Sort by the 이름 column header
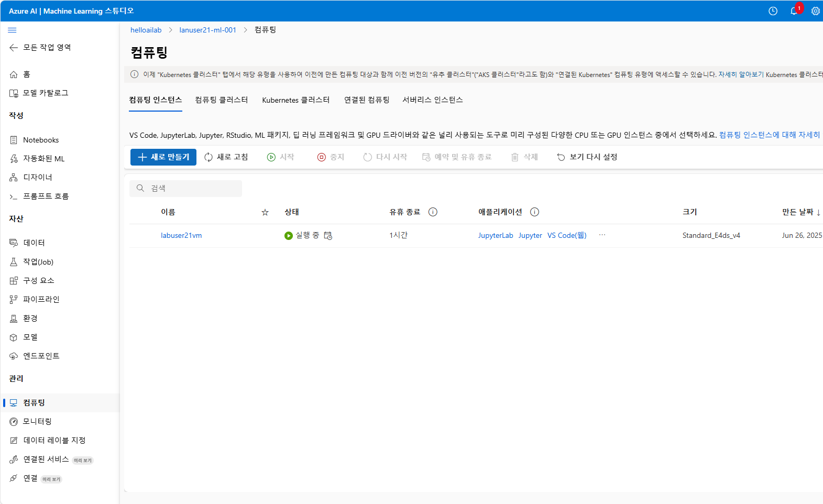This screenshot has width=823, height=504. coord(168,212)
